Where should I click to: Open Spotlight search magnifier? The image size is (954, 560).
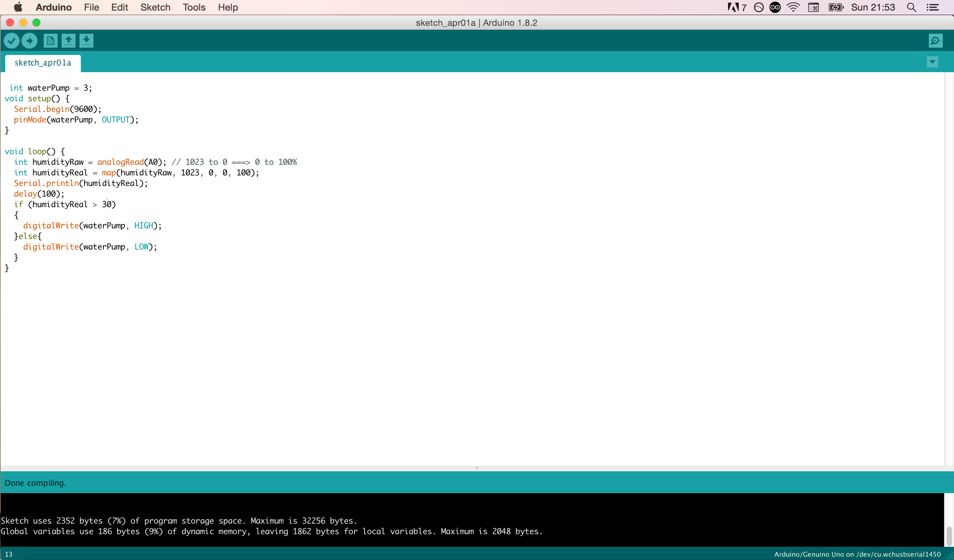coord(912,7)
